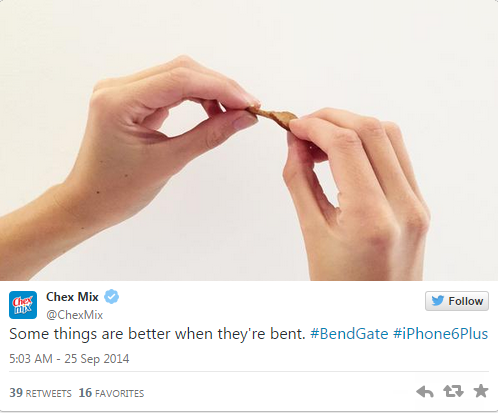
Task: Click the Chex Mix display name
Action: (x=72, y=297)
